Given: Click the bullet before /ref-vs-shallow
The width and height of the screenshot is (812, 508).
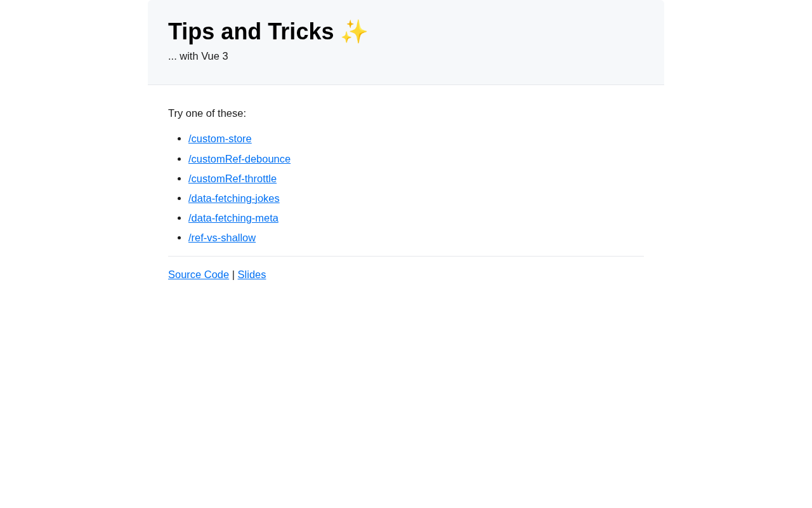Looking at the screenshot, I should tap(180, 237).
